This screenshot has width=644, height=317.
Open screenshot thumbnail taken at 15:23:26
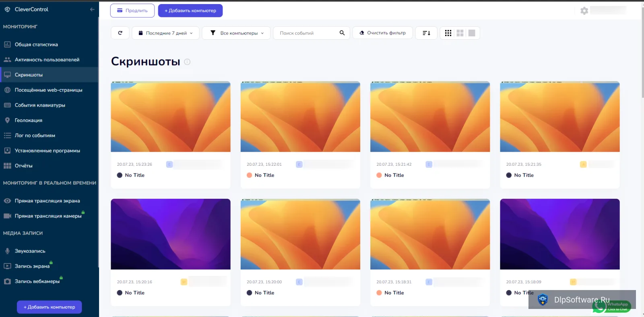point(171,117)
